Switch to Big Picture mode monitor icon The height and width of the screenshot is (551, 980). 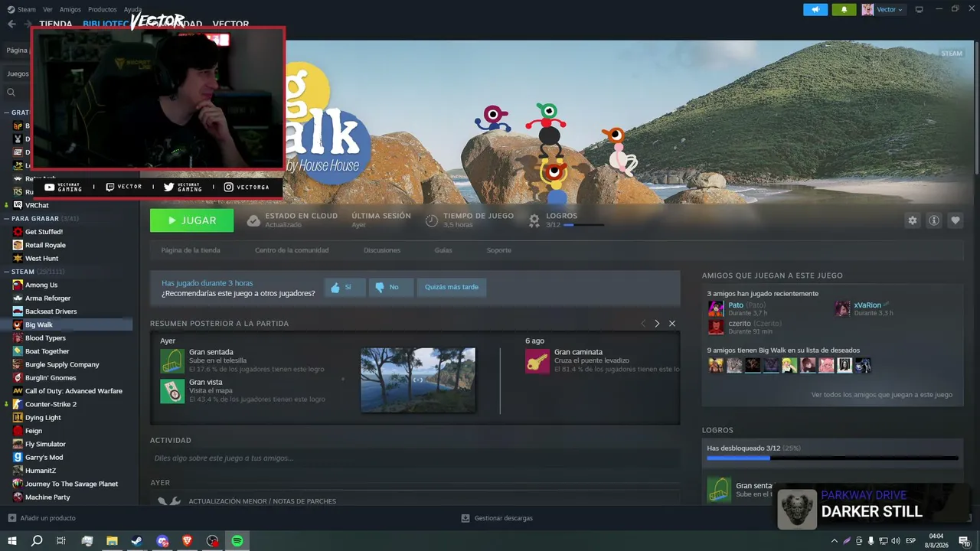tap(920, 9)
